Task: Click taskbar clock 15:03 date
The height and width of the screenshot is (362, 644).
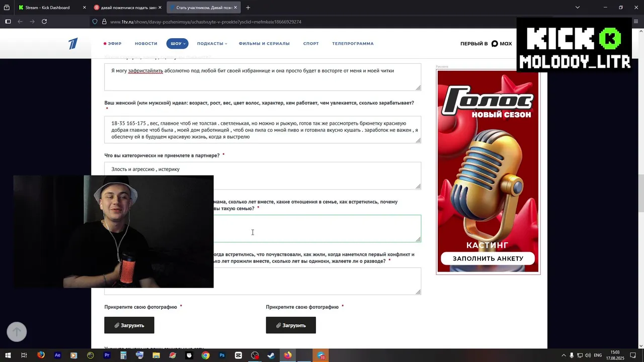Action: click(615, 355)
